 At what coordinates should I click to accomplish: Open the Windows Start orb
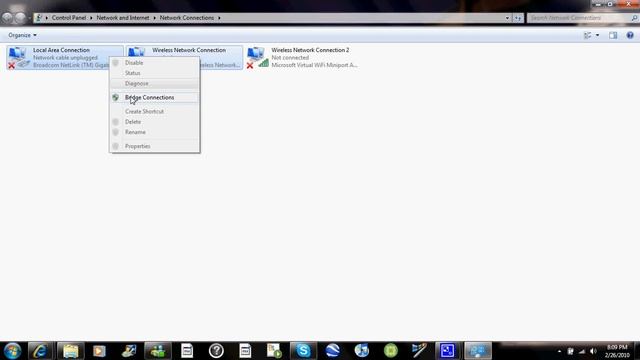(12, 351)
